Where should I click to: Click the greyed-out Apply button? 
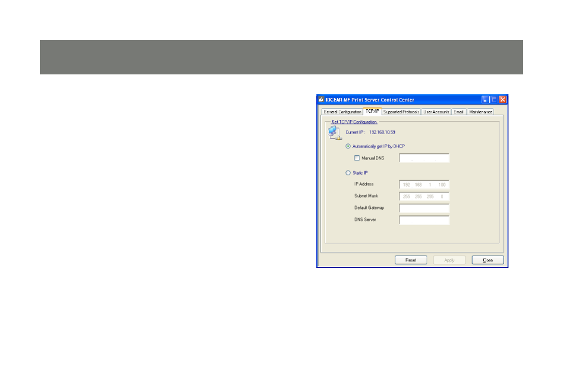[x=449, y=260]
